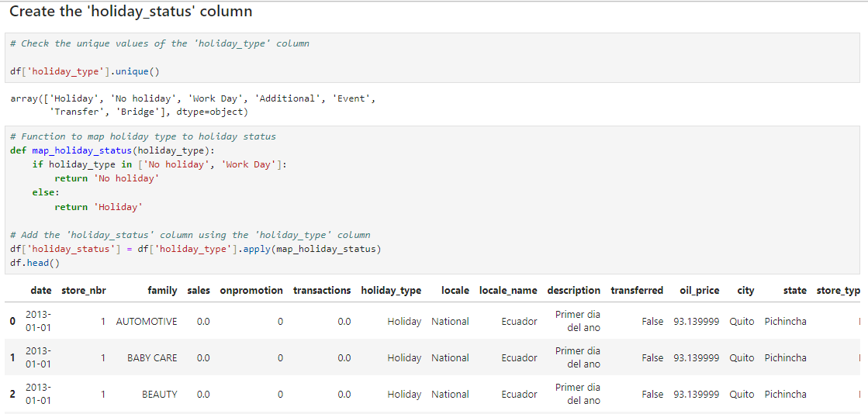Click the 'locale' column header

click(x=455, y=290)
